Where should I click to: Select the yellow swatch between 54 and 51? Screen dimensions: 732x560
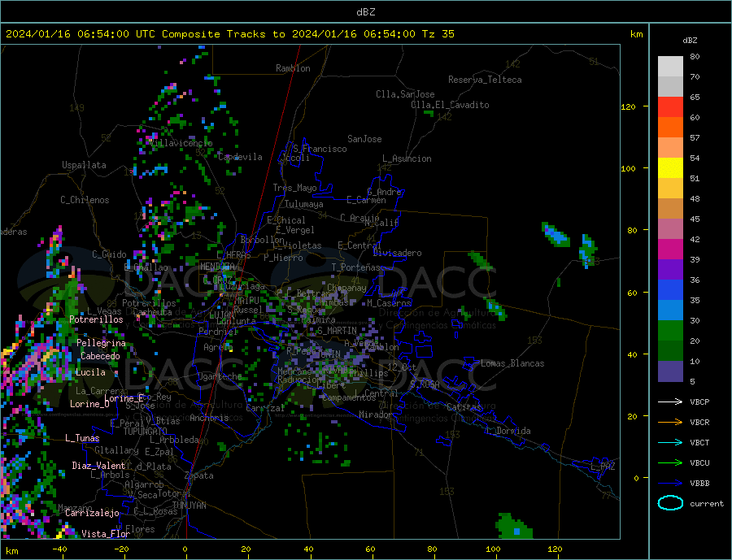pyautogui.click(x=670, y=168)
